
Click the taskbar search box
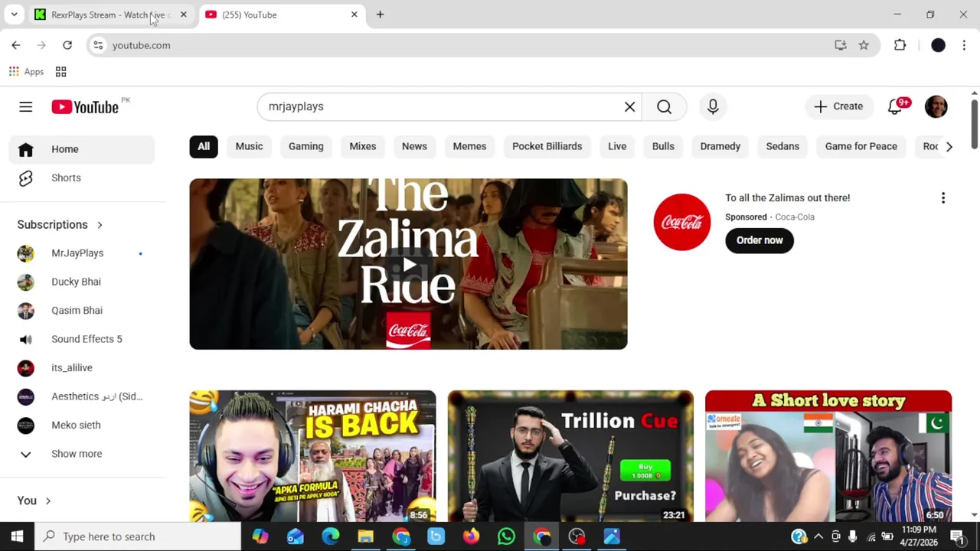tap(139, 536)
